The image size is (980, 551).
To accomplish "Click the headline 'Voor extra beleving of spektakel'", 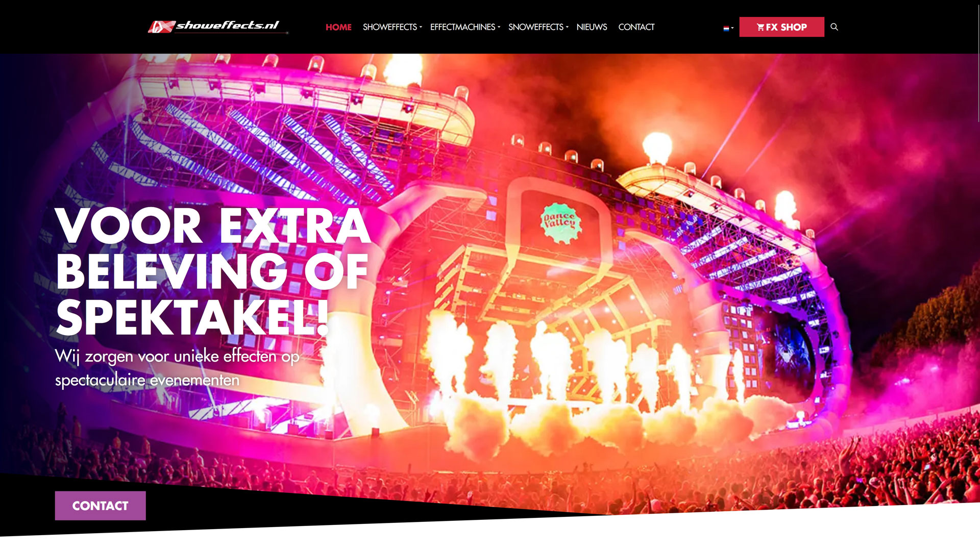I will [x=213, y=270].
